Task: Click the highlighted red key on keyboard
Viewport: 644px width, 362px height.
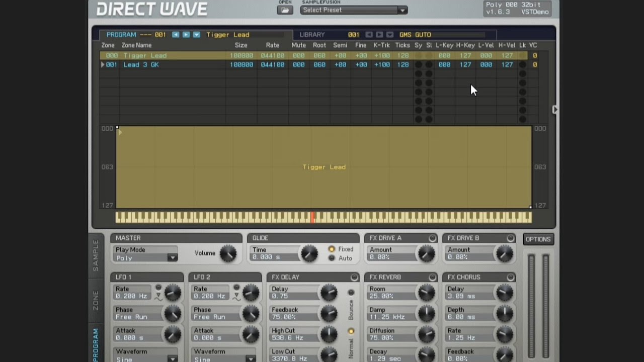Action: (312, 217)
